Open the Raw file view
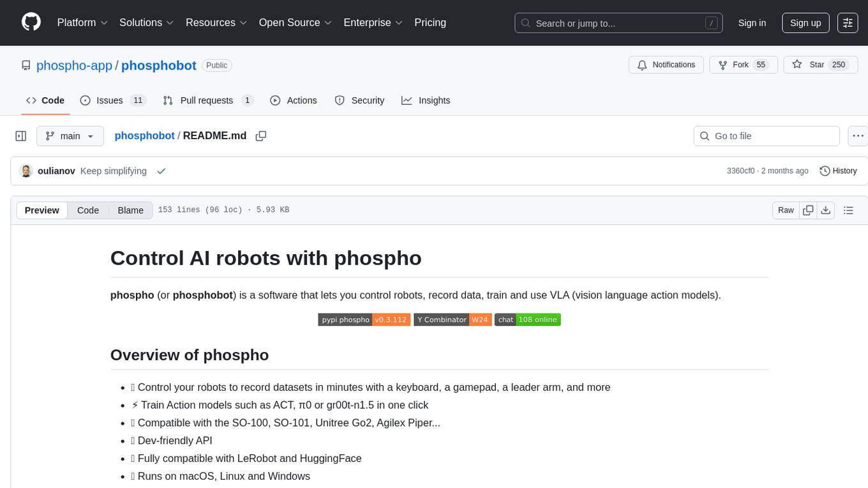 coord(786,210)
